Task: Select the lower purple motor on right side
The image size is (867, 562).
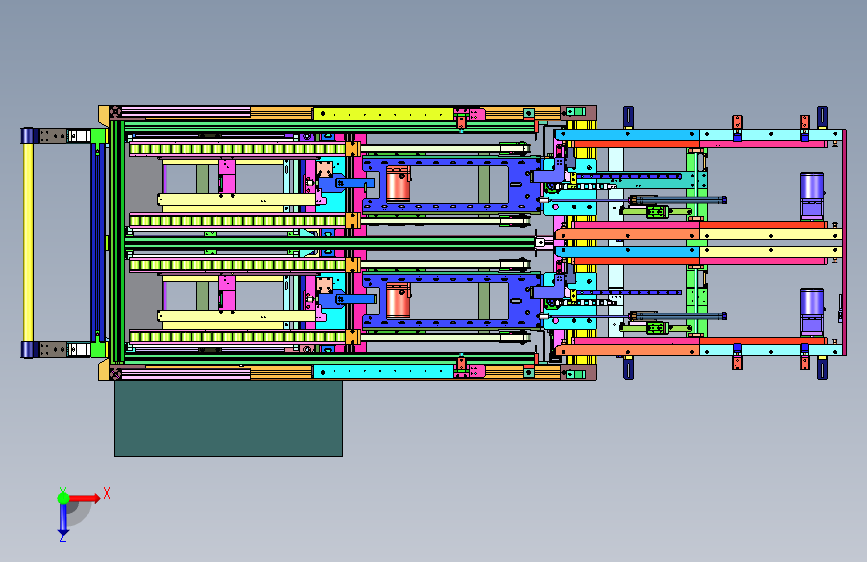Action: pyautogui.click(x=812, y=312)
